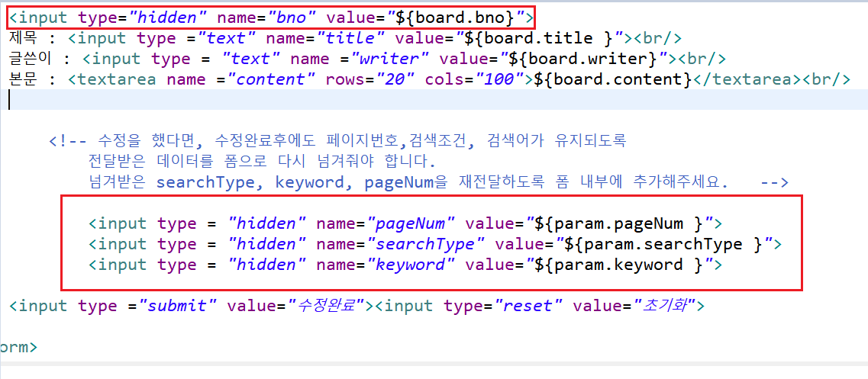The image size is (868, 379).
Task: Click the submit input with value 수정완료
Action: (192, 305)
